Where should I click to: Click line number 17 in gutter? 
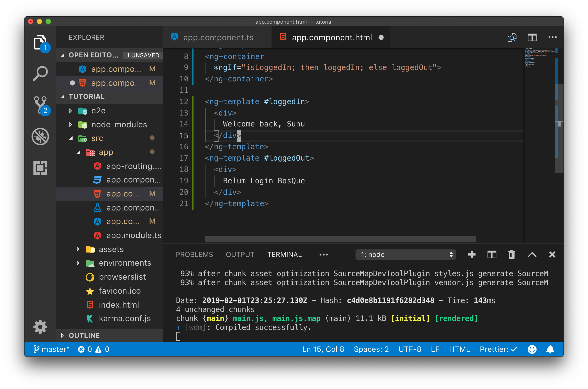tap(184, 158)
